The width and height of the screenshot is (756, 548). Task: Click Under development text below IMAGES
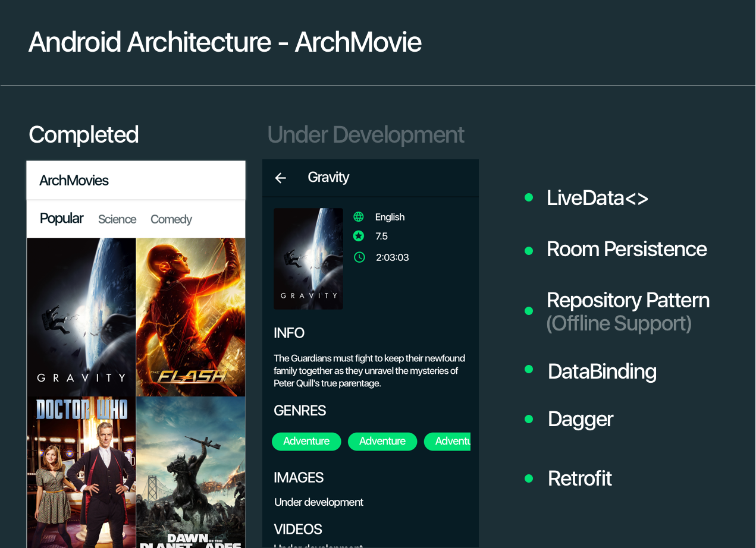319,502
